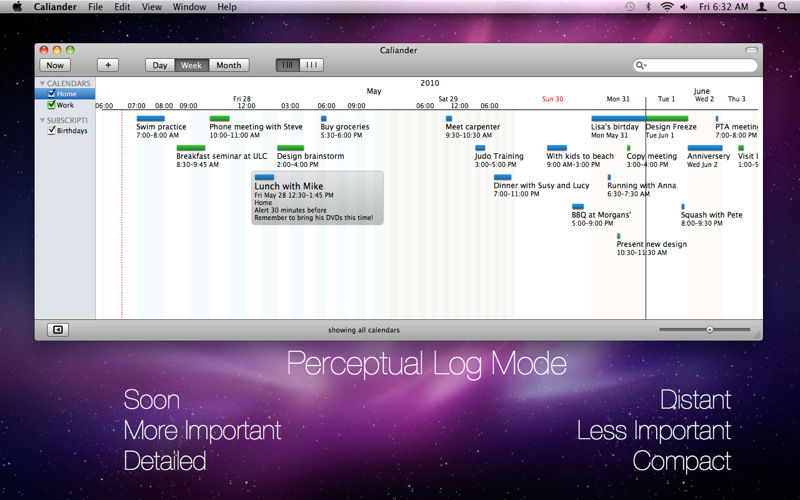Select the sparse column layout icon
This screenshot has height=500, width=800.
312,65
